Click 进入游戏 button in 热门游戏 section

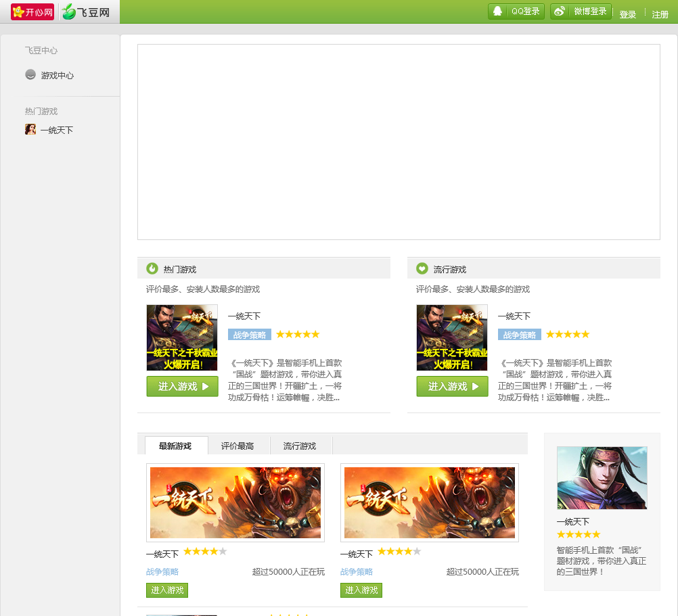tap(182, 386)
